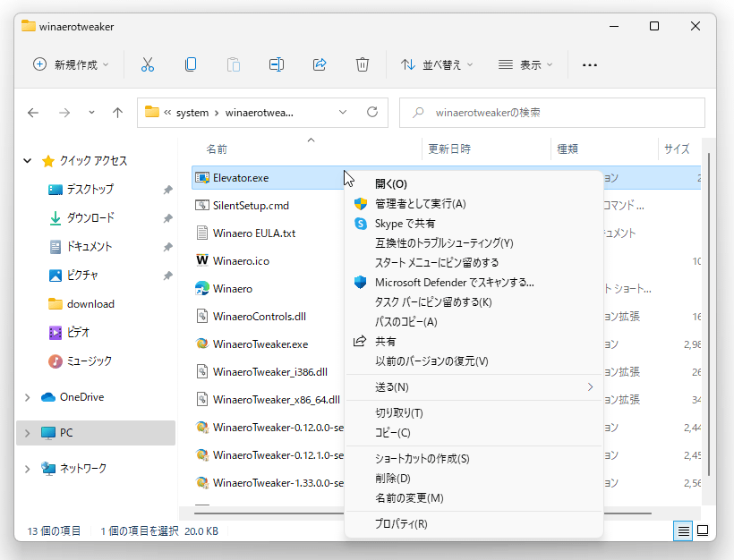Image resolution: width=734 pixels, height=560 pixels.
Task: Choose Troubleshoot compatibility in context menu
Action: [474, 242]
